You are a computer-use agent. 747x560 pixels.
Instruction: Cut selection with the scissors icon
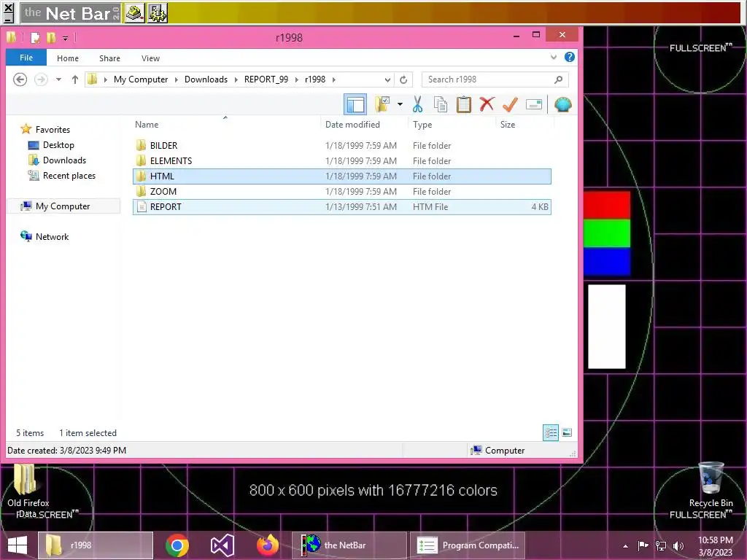(418, 104)
